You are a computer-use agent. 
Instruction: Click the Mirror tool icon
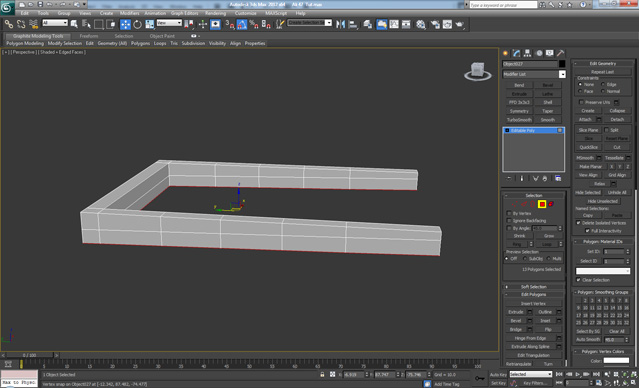(x=340, y=24)
